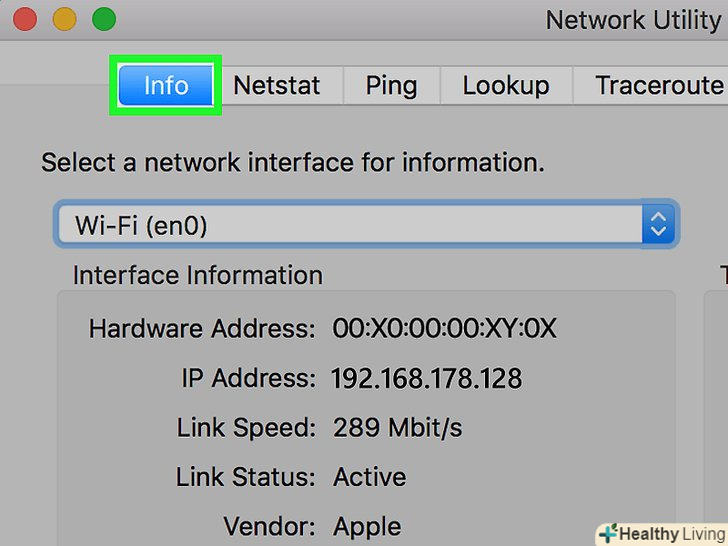Click the Hardware Address value text
The width and height of the screenshot is (728, 546).
pyautogui.click(x=444, y=329)
